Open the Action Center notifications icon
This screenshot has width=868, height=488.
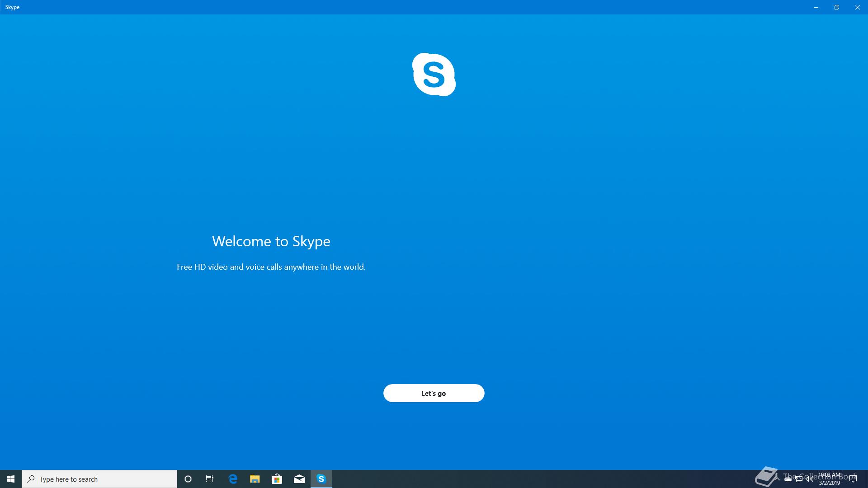click(853, 479)
